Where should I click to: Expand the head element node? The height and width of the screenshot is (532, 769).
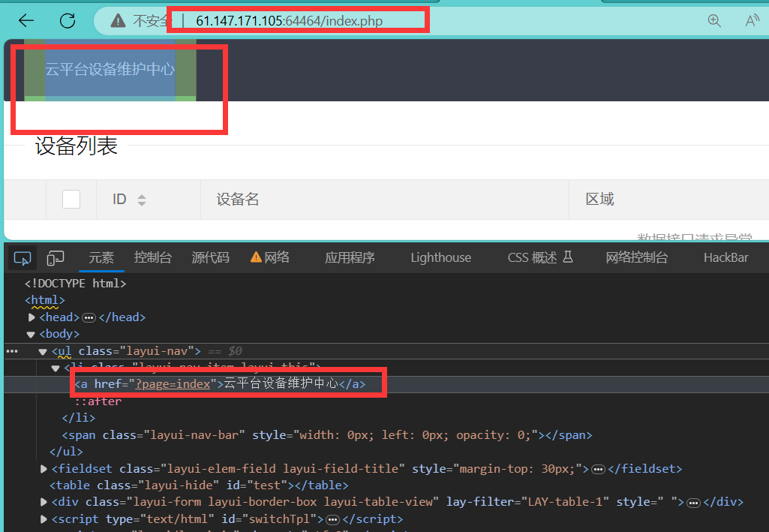(32, 317)
